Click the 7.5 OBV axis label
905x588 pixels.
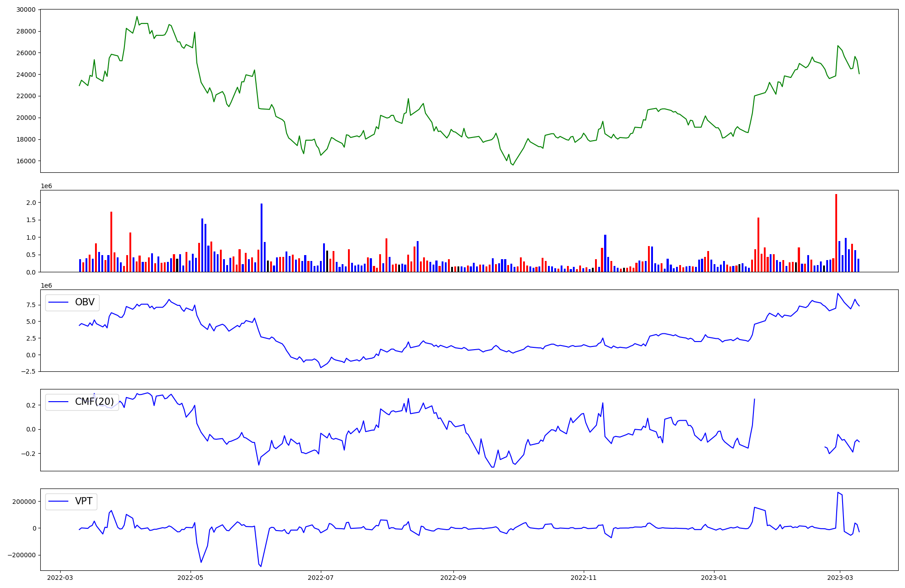click(x=31, y=305)
